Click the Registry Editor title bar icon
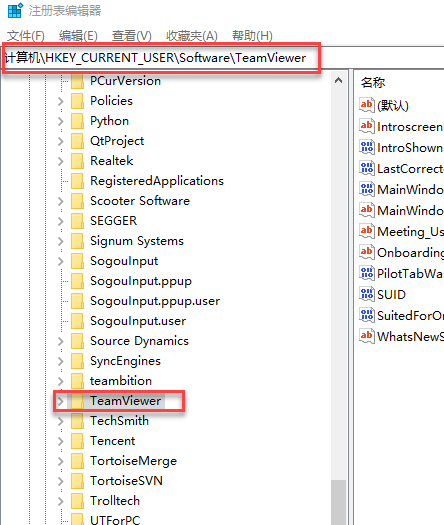 15,10
